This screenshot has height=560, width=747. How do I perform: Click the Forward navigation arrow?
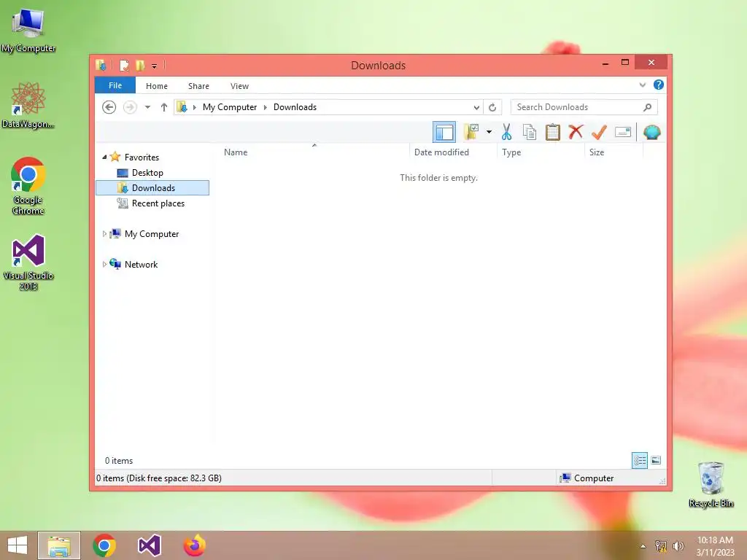point(130,107)
